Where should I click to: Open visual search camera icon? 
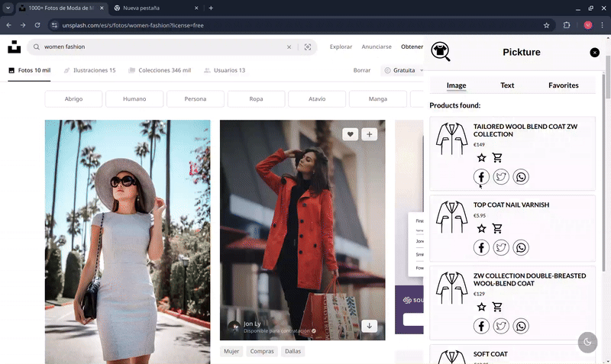pos(308,47)
